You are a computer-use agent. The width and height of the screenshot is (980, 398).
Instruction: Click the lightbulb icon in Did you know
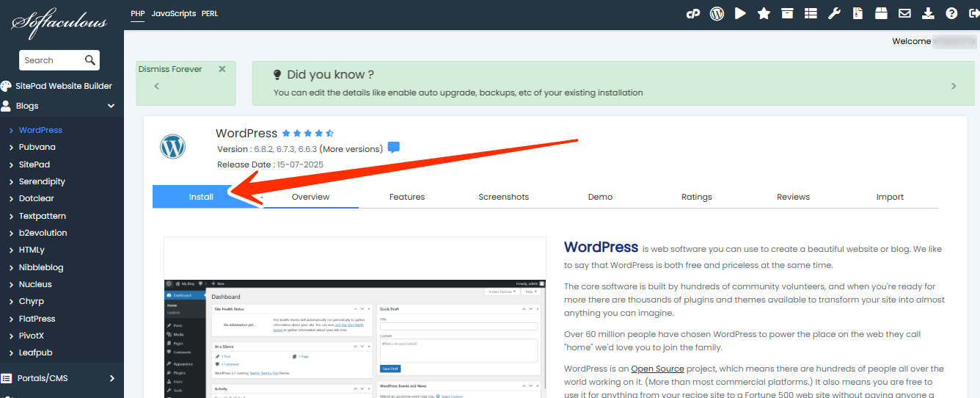(x=277, y=75)
